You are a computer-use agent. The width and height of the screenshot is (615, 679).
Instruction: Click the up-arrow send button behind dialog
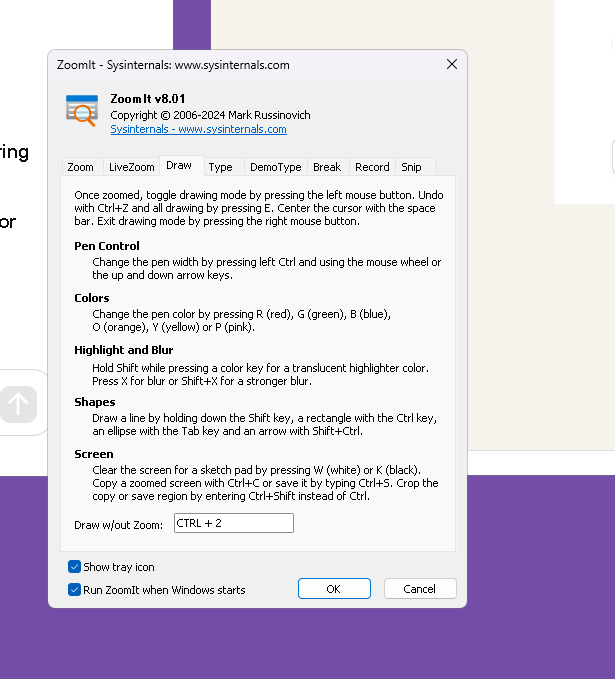click(x=18, y=404)
